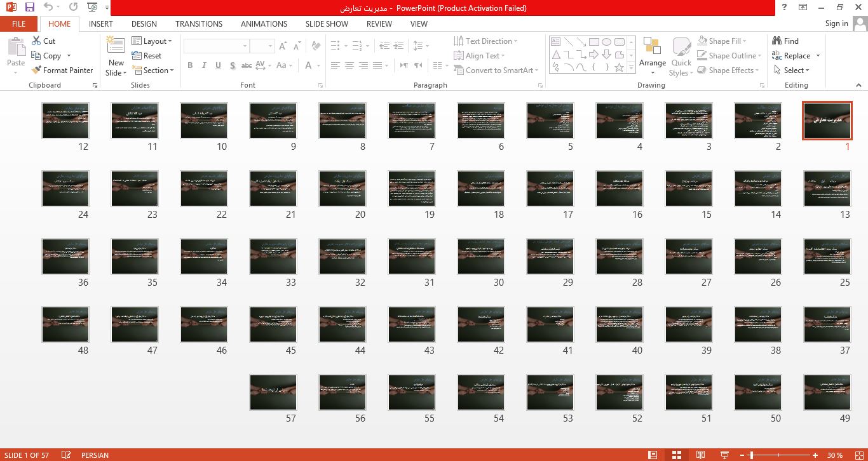Click the PERSIAN language indicator

click(95, 455)
